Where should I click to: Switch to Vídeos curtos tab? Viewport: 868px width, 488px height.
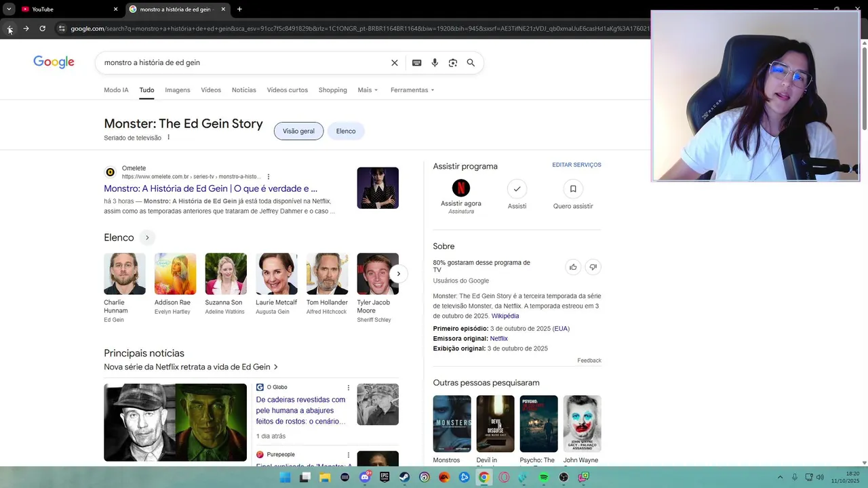click(x=288, y=90)
